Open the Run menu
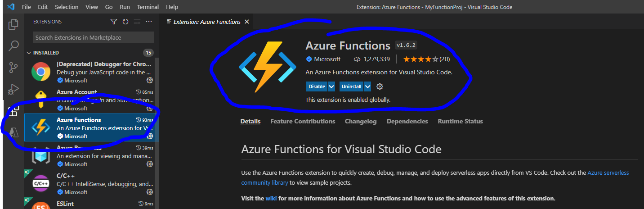The image size is (644, 209). coord(125,7)
